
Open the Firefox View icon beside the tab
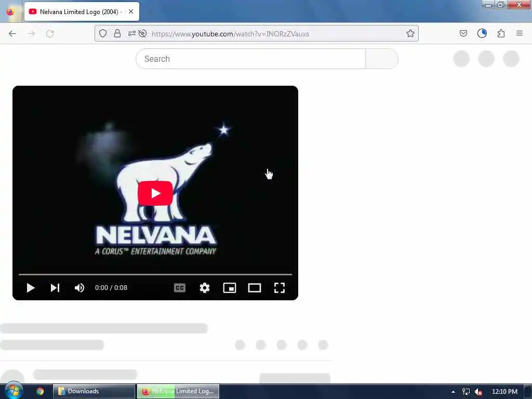[x=10, y=11]
